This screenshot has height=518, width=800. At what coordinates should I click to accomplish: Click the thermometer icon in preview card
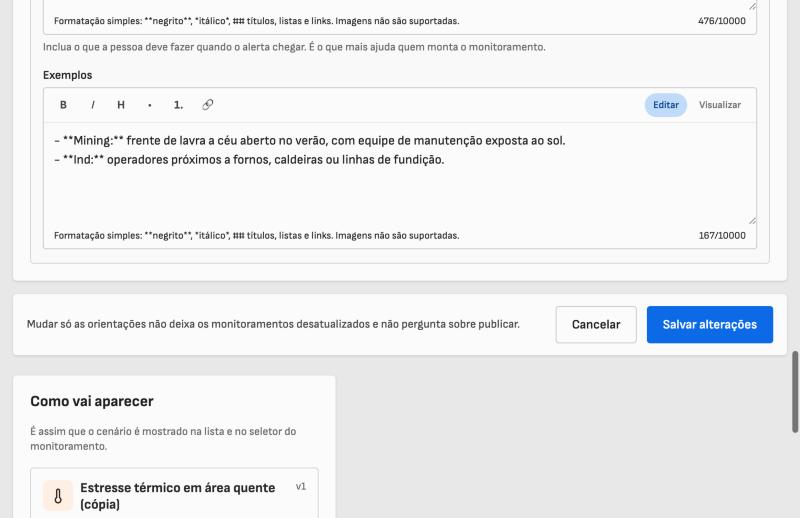(x=58, y=496)
